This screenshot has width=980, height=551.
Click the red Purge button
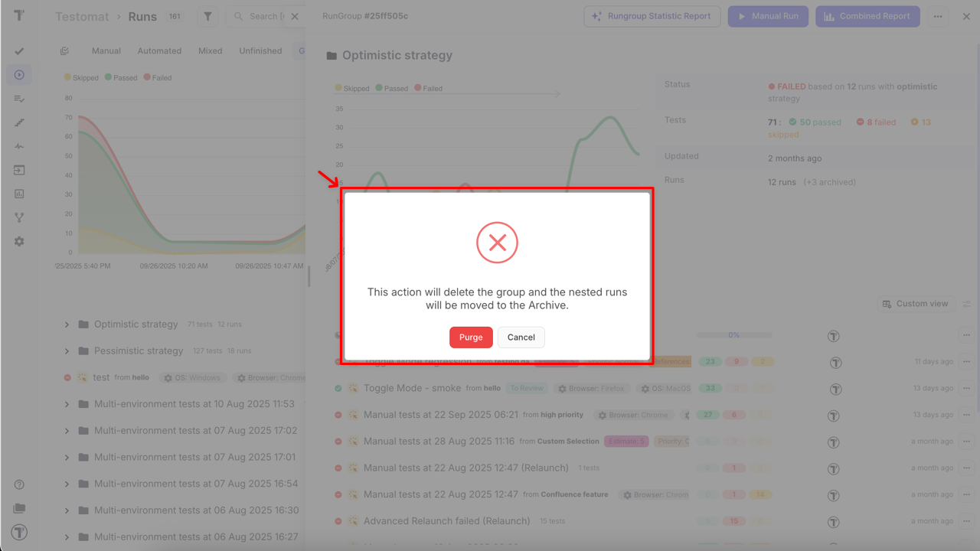coord(470,337)
